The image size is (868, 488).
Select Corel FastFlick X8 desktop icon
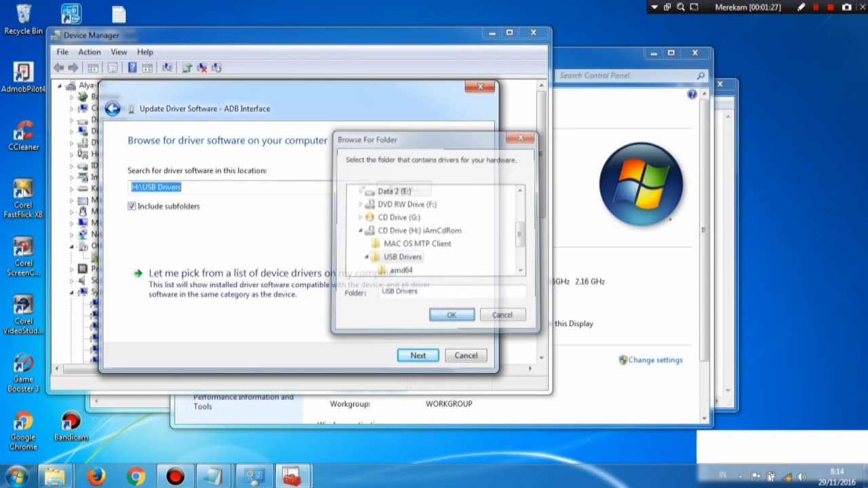[x=23, y=198]
